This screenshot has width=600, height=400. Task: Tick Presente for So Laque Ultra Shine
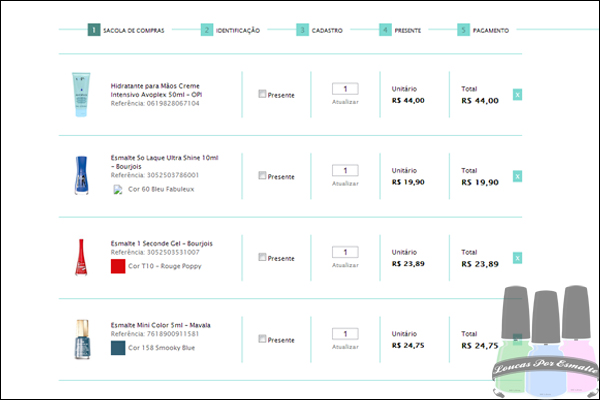click(262, 175)
